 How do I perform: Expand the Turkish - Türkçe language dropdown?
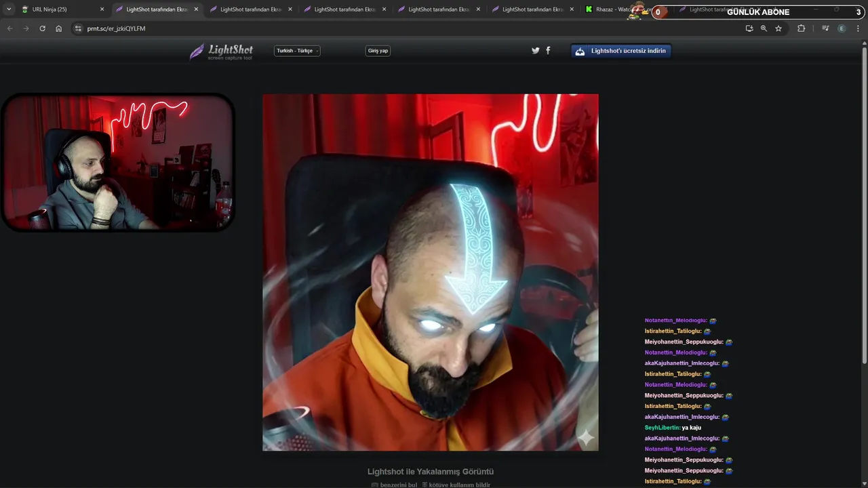pos(296,51)
